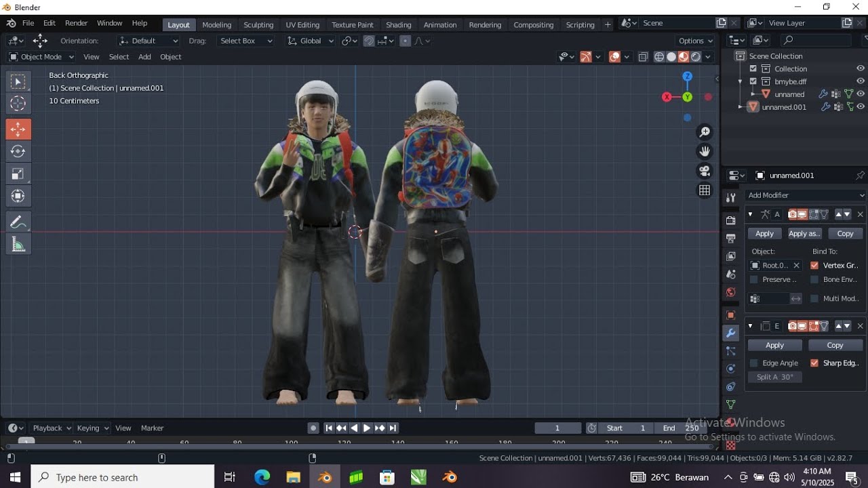Switch to the Modeling workspace tab
This screenshot has height=488, width=868.
[x=217, y=24]
